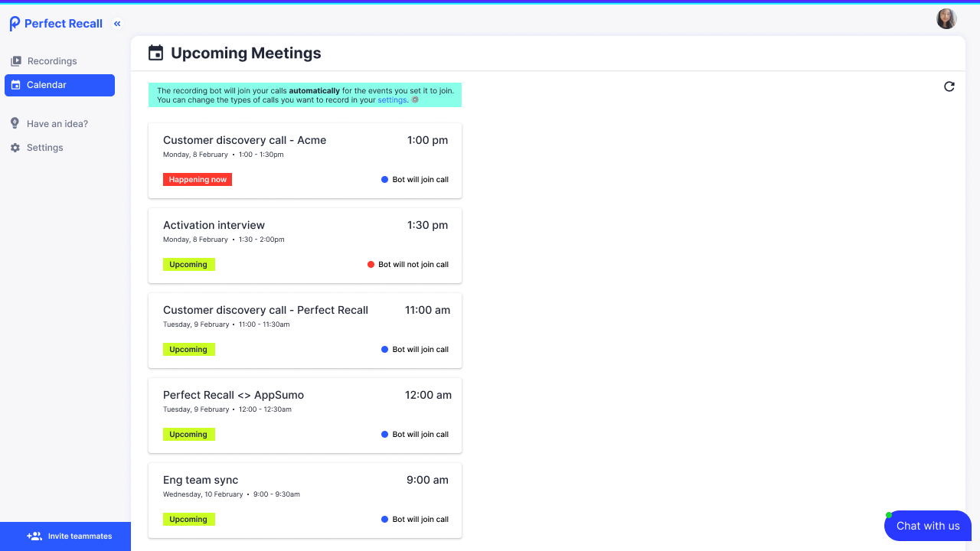This screenshot has height=551, width=980.
Task: Toggle bot joining for Eng team sync
Action: [x=415, y=520]
